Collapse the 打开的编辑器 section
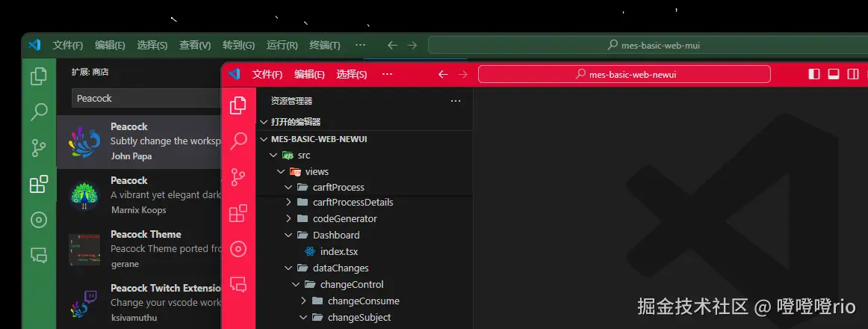 coord(264,122)
